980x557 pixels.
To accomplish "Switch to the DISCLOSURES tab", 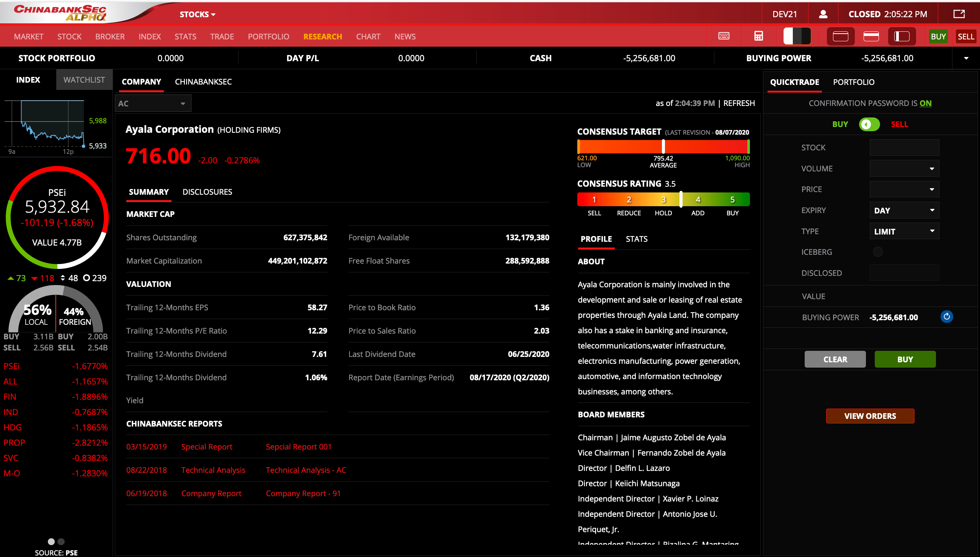I will pyautogui.click(x=207, y=192).
